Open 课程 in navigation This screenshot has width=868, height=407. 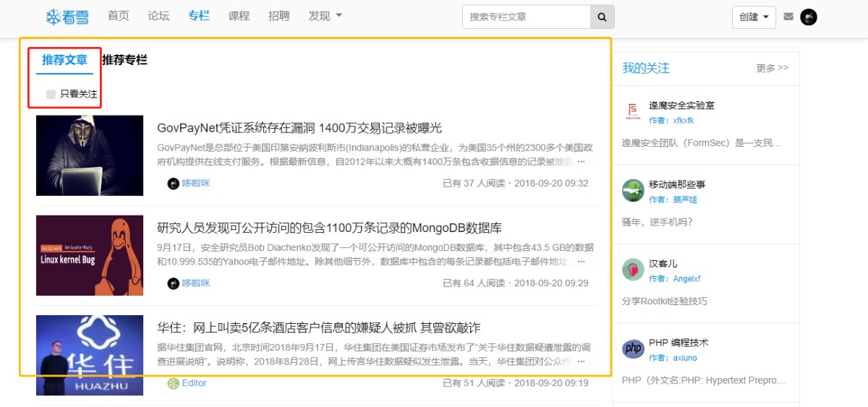[239, 16]
